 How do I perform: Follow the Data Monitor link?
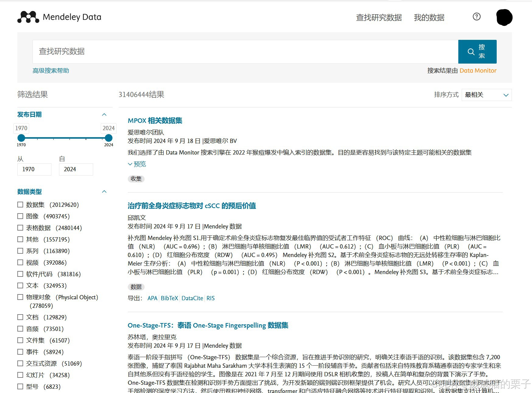point(478,71)
